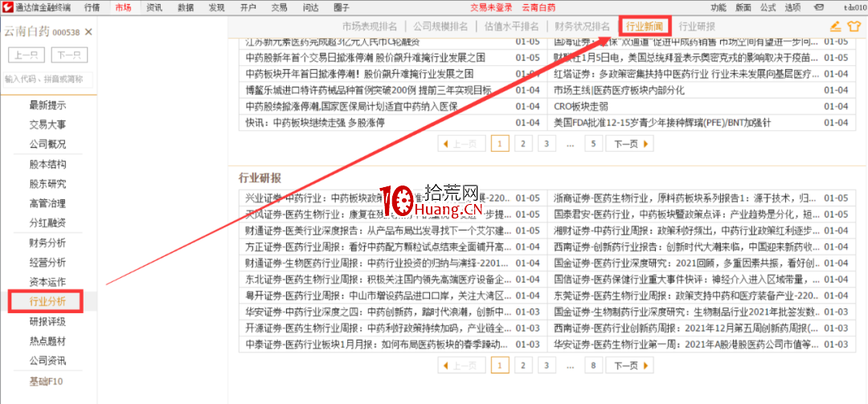The height and width of the screenshot is (404, 868).
Task: Switch to 公司规模排名 tab
Action: (x=440, y=26)
